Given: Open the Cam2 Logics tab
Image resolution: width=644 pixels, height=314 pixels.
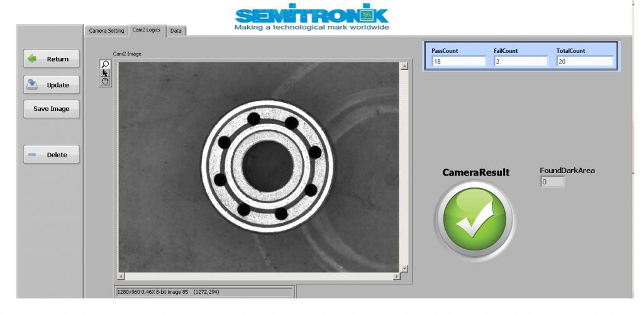Looking at the screenshot, I should [x=147, y=30].
